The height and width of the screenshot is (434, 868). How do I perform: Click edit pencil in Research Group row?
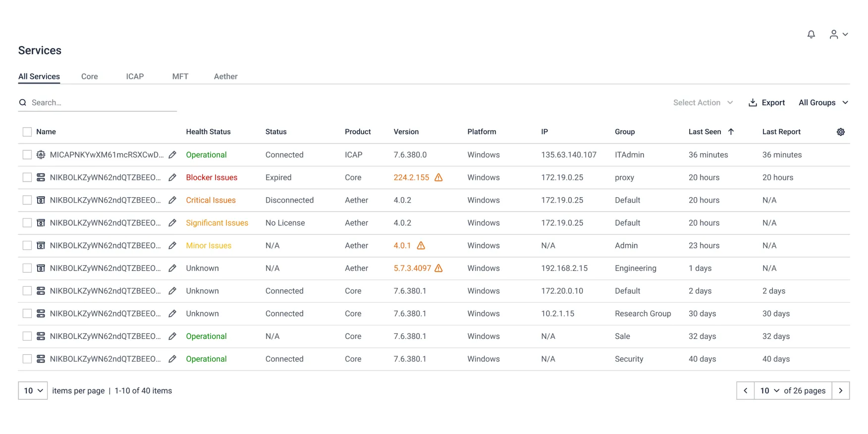[x=172, y=314]
